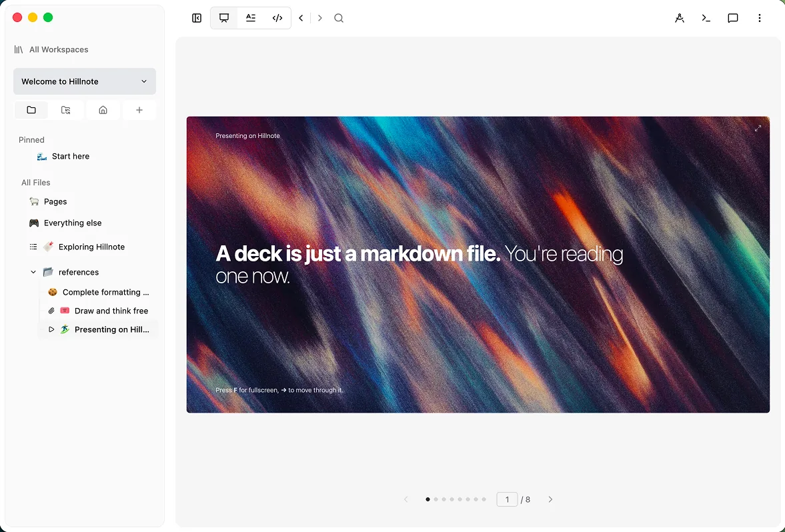The height and width of the screenshot is (532, 785).
Task: Switch to rich text editor mode
Action: [251, 18]
